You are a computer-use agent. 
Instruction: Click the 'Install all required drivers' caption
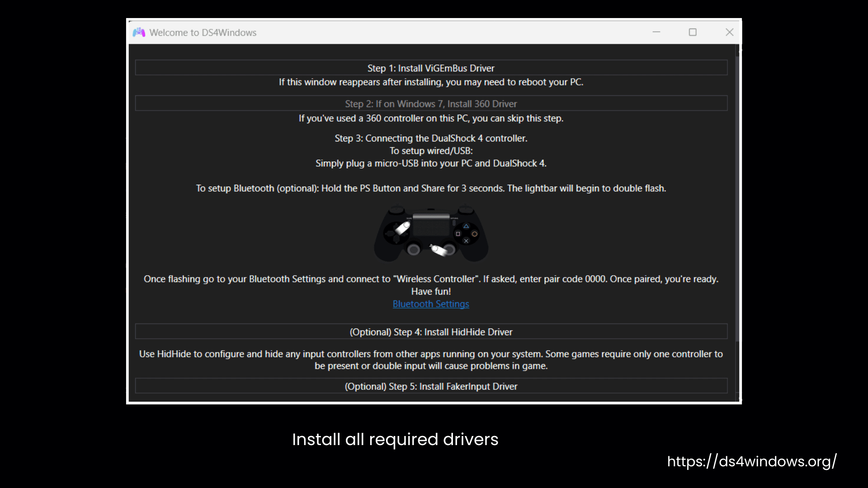(395, 439)
